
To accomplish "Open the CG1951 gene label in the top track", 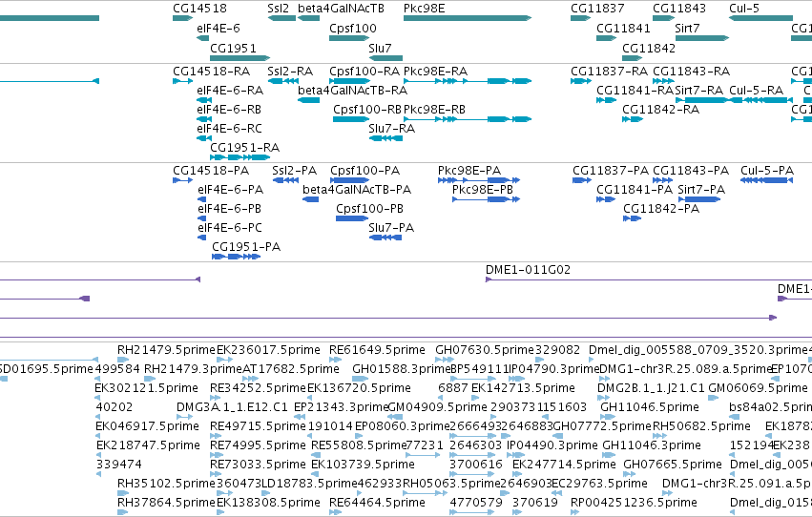I will click(233, 48).
